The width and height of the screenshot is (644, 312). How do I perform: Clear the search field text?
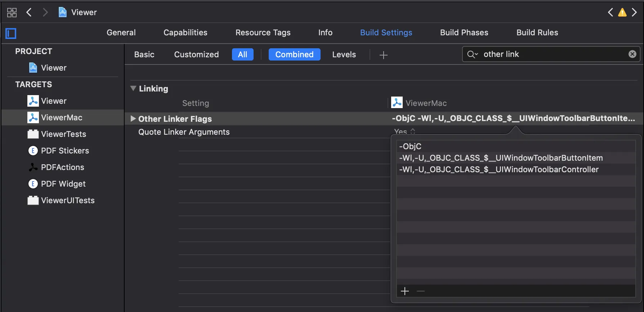point(632,54)
